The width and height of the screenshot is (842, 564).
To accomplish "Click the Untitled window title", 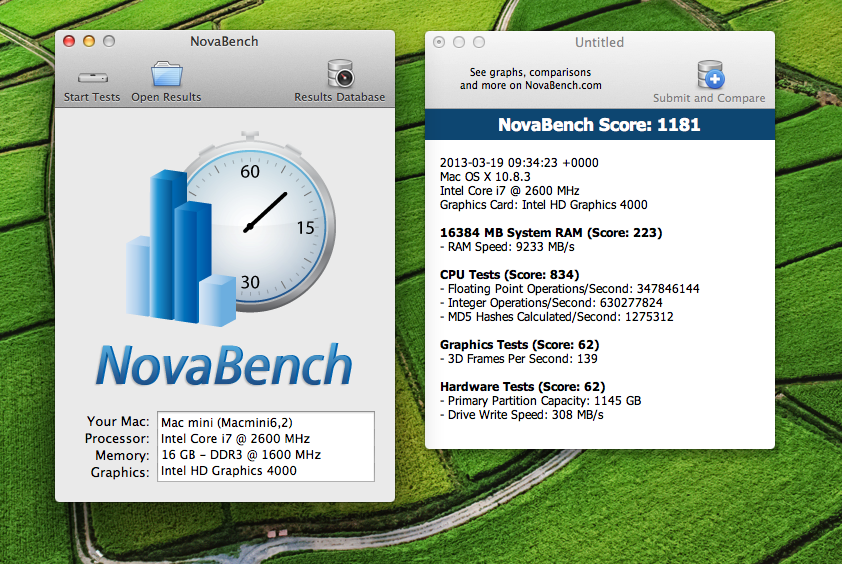I will coord(599,42).
